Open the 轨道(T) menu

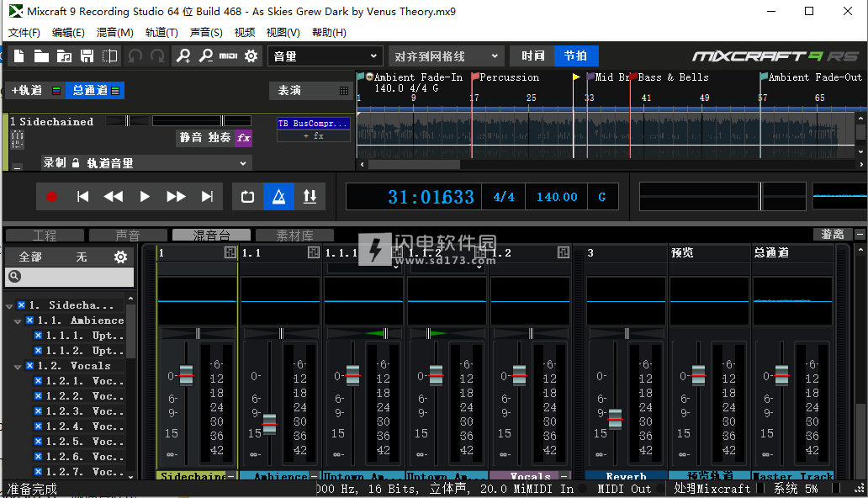click(x=161, y=33)
